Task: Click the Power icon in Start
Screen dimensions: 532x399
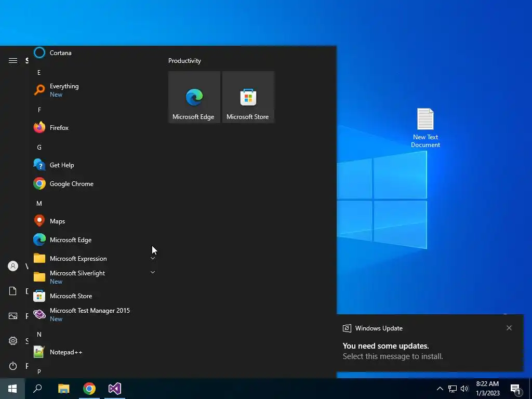Action: [13, 366]
